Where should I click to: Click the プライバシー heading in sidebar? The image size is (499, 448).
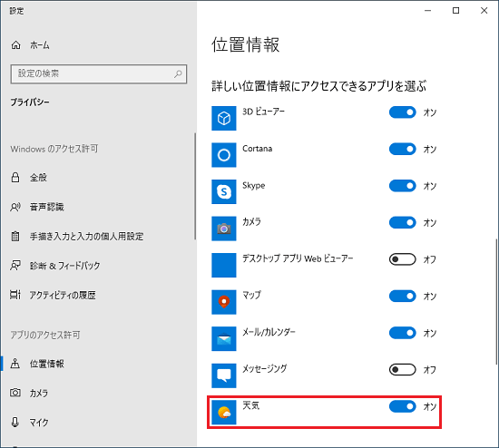30,102
